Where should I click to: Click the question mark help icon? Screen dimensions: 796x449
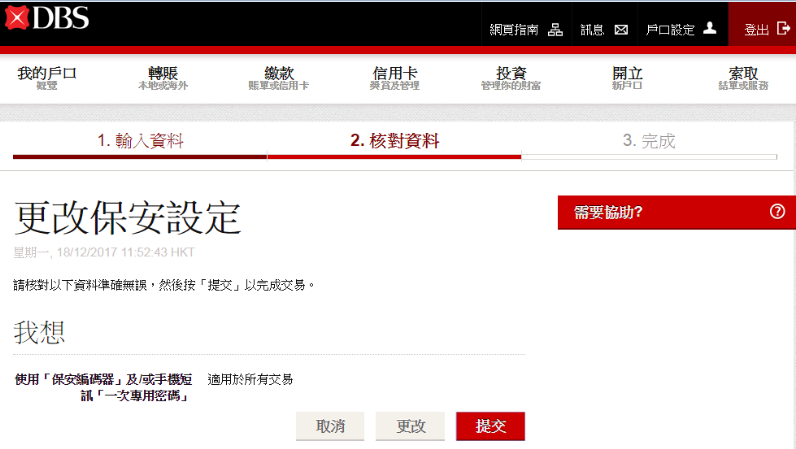(x=777, y=212)
